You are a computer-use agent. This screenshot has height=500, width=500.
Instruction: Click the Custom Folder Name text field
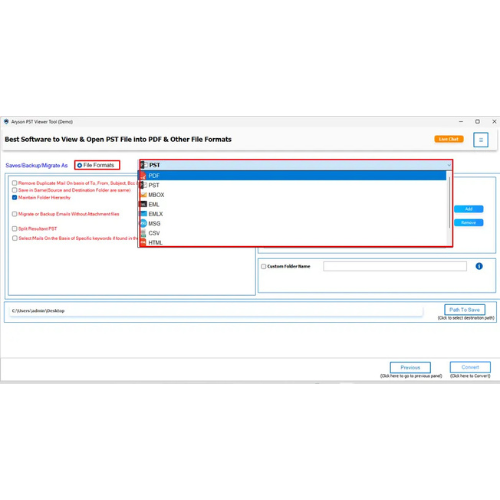pos(395,266)
